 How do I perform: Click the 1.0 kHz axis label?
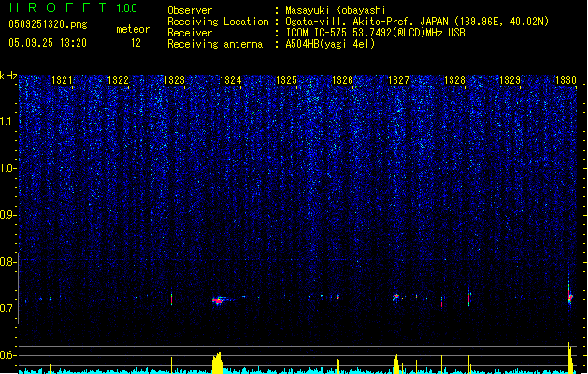click(x=7, y=169)
